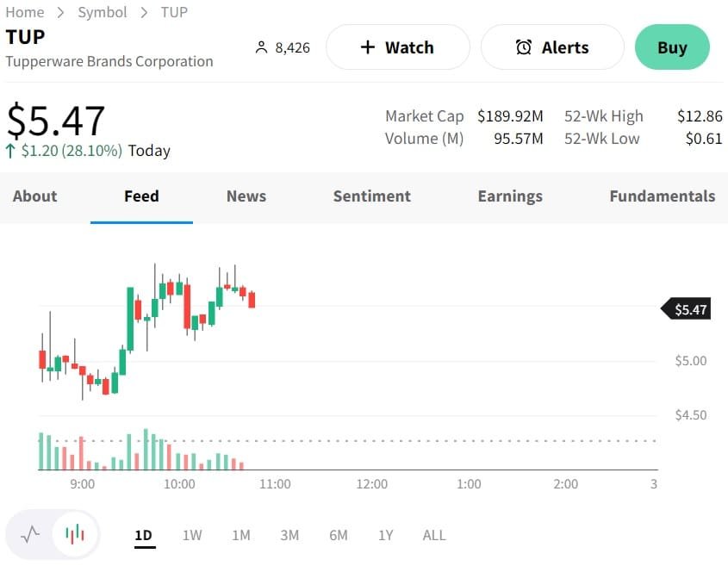Image resolution: width=728 pixels, height=566 pixels.
Task: Show the ALL time range
Action: tap(434, 535)
